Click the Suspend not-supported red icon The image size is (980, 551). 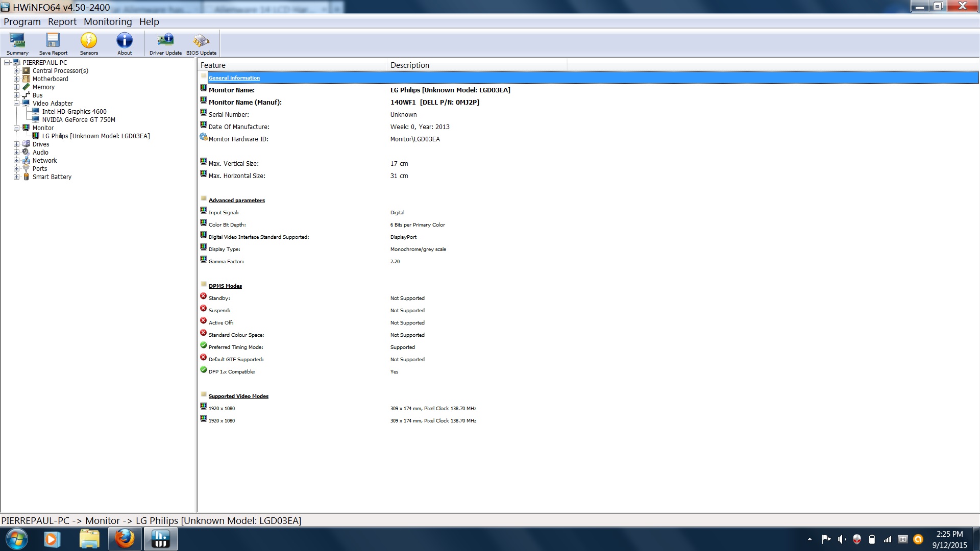[203, 309]
